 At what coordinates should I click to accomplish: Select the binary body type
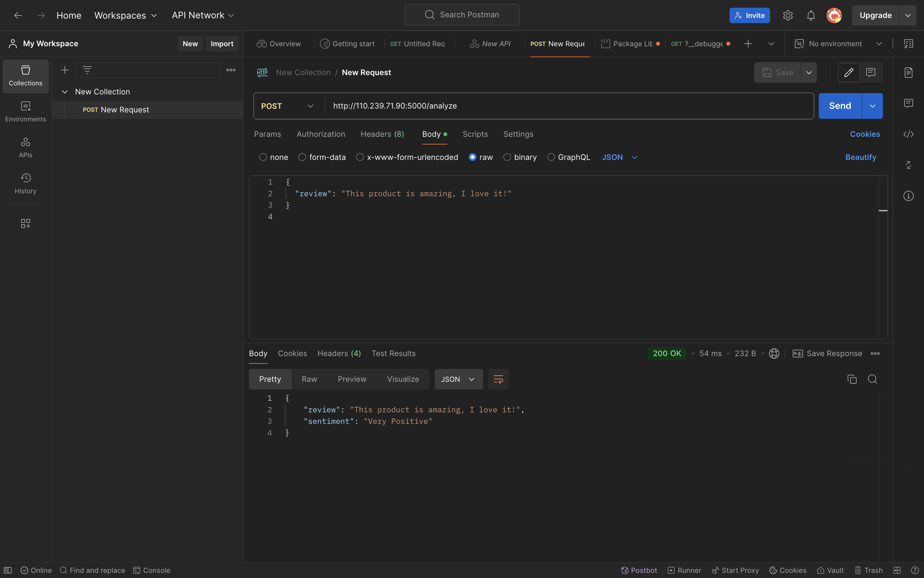520,157
